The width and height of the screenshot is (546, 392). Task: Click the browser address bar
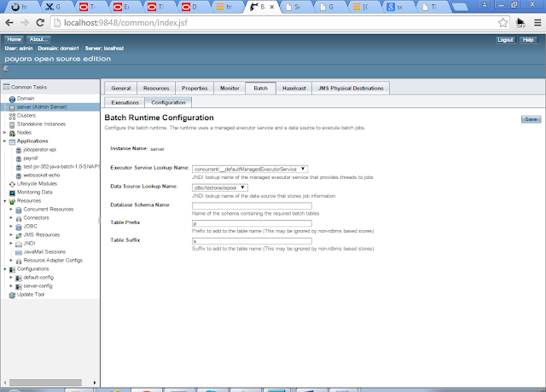275,23
